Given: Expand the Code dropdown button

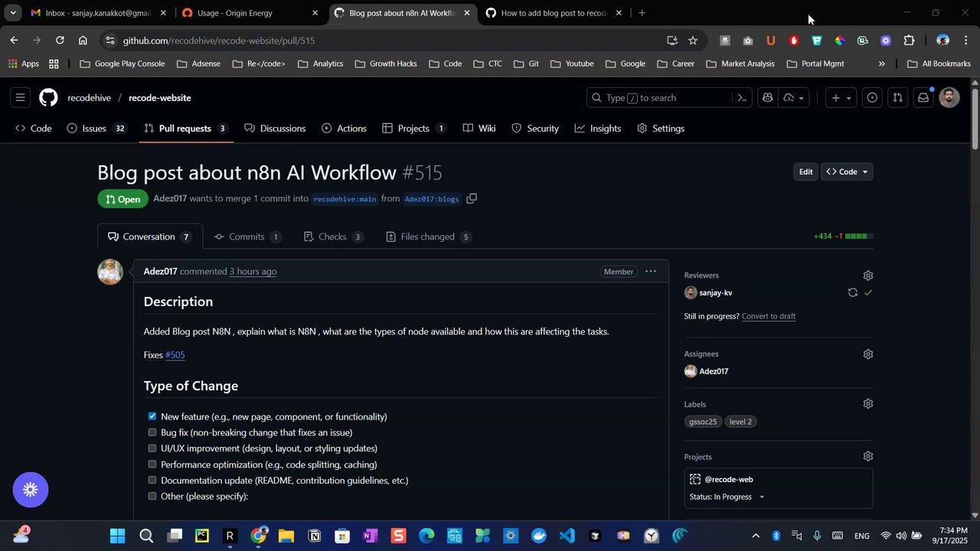Looking at the screenshot, I should coord(847,172).
